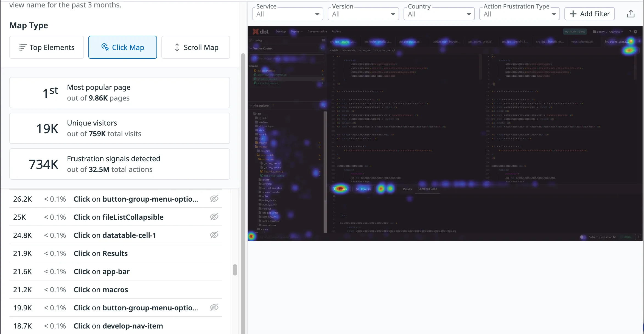644x334 pixels.
Task: Select the 'Click on app-bar' row
Action: (116, 271)
